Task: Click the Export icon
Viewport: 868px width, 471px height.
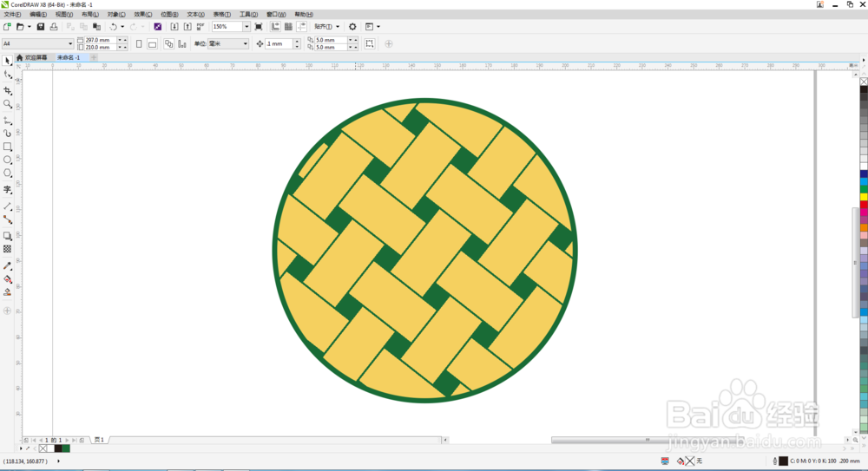Action: 187,27
